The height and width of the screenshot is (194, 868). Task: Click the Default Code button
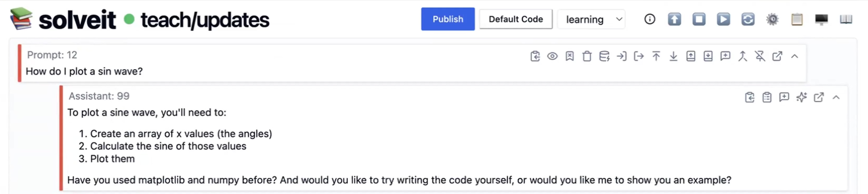tap(516, 19)
